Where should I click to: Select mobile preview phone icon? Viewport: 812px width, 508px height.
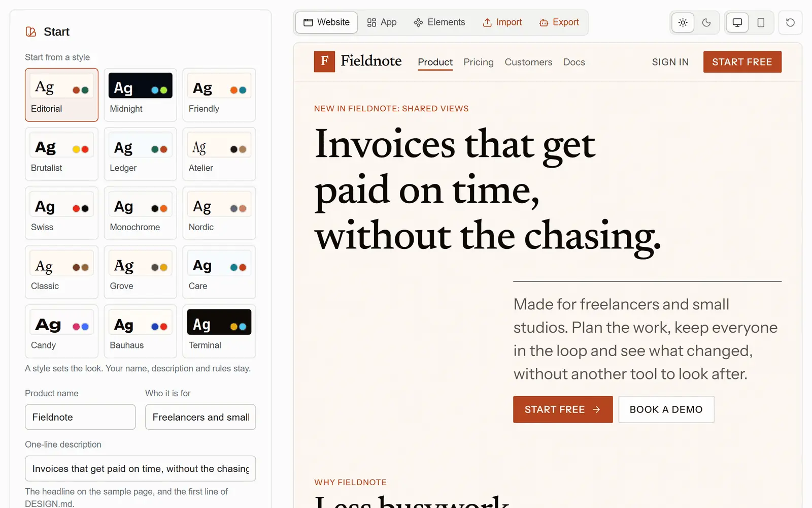click(761, 22)
